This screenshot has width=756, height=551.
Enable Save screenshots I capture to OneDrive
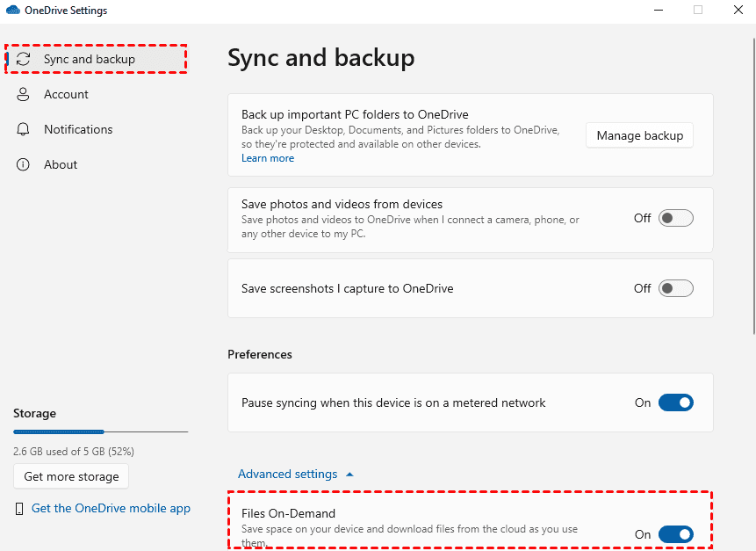pos(675,288)
